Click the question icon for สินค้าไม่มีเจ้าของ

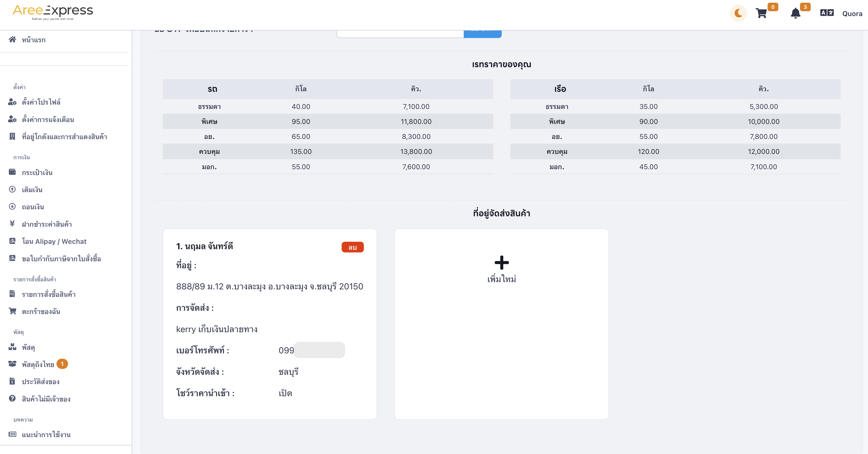click(x=12, y=398)
